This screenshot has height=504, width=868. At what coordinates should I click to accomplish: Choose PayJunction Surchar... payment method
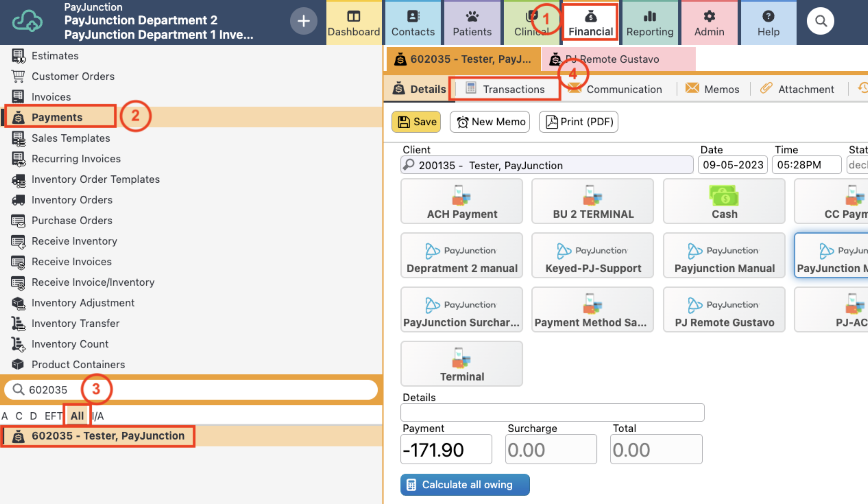(x=461, y=309)
